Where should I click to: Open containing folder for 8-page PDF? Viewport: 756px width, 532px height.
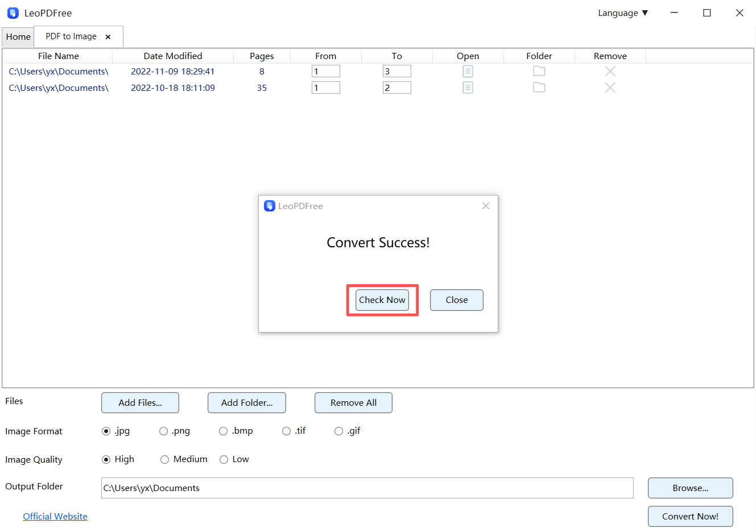tap(539, 71)
